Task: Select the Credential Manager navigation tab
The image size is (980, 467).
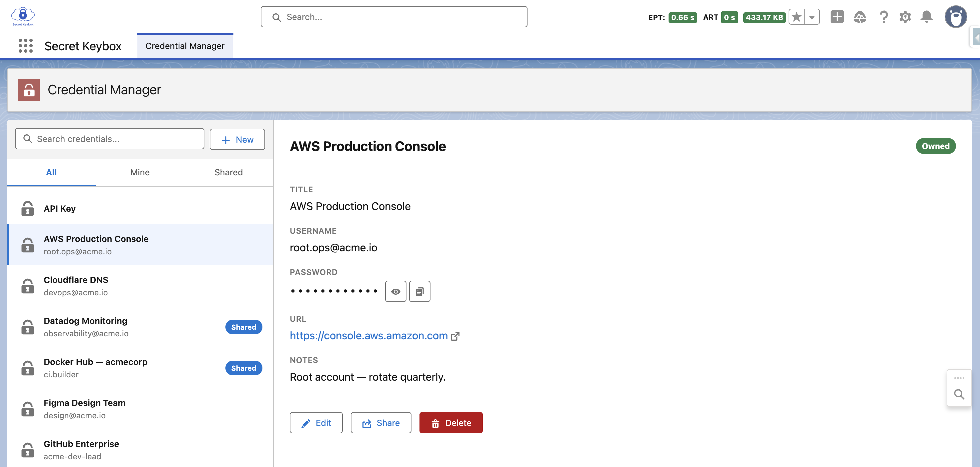Action: 185,46
